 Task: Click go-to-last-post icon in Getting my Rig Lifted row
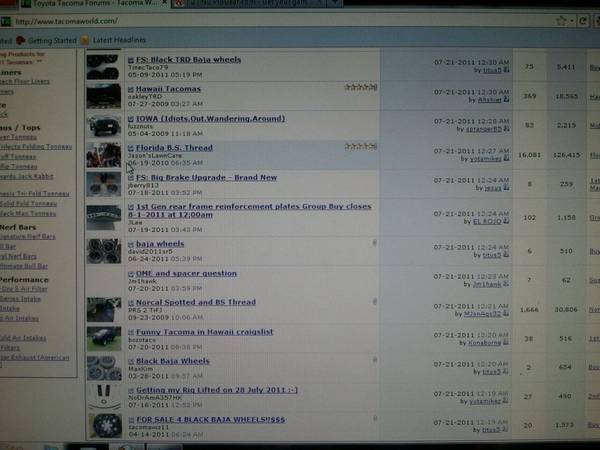point(506,401)
